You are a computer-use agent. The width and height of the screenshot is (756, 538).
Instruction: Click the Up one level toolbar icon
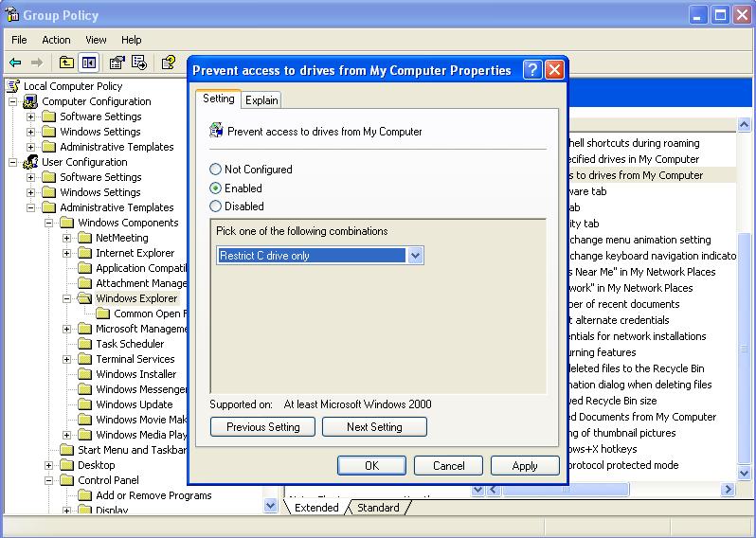tap(66, 63)
